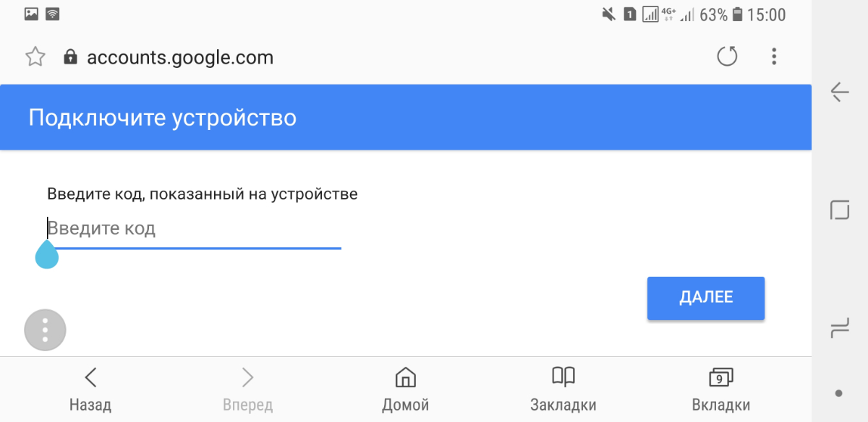
Task: Tap the accounts.google.com address bar
Action: tap(180, 57)
